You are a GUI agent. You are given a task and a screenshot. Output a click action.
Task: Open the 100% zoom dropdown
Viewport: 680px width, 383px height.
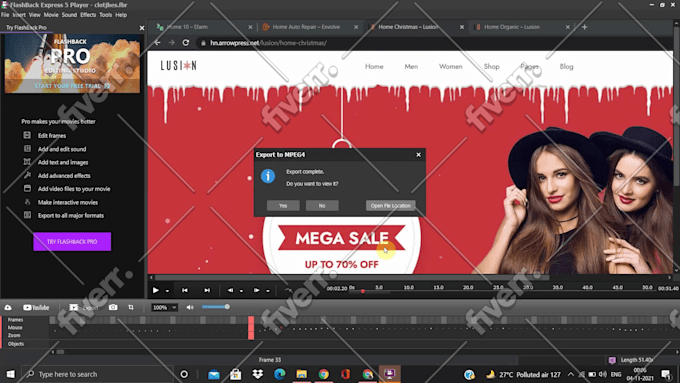pos(164,307)
